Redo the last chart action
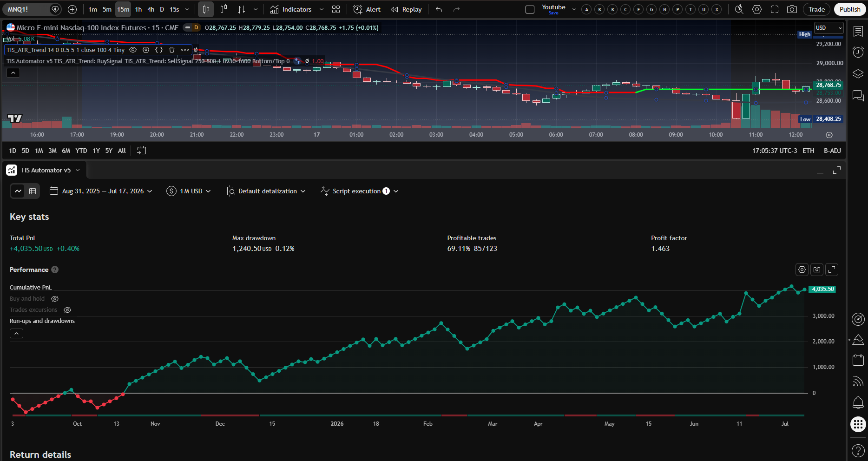The height and width of the screenshot is (461, 868). point(456,9)
